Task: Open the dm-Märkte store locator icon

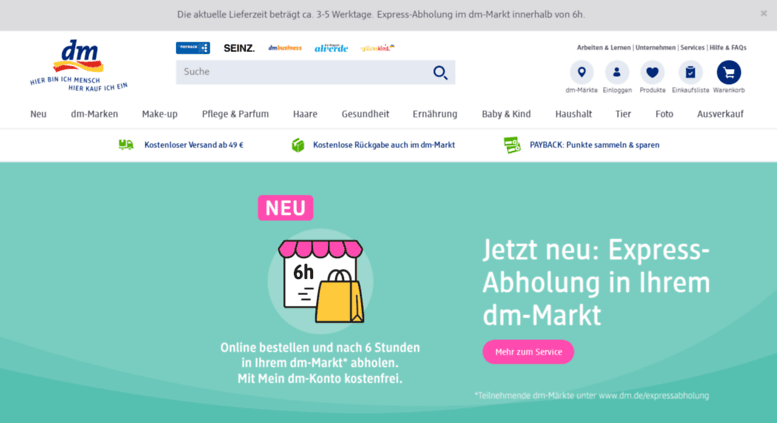Action: pyautogui.click(x=581, y=72)
